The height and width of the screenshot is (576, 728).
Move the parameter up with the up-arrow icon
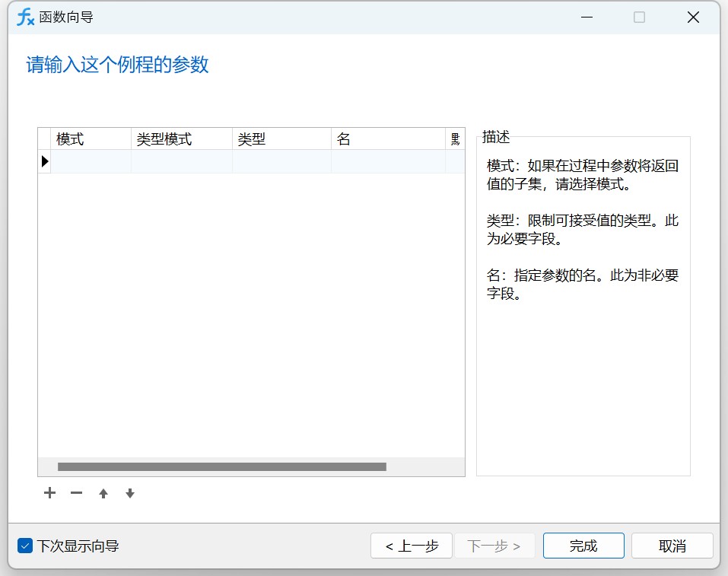(x=103, y=493)
